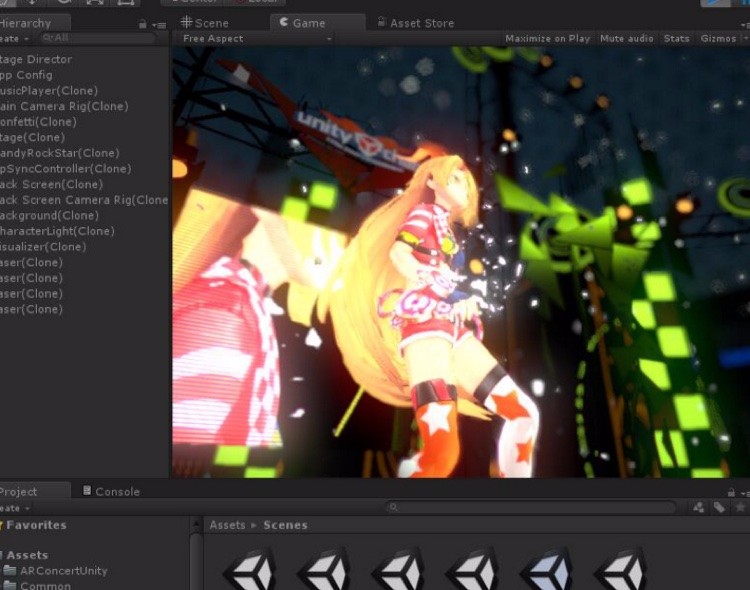Open the Free Aspect ratio dropdown
750x590 pixels.
pos(257,39)
